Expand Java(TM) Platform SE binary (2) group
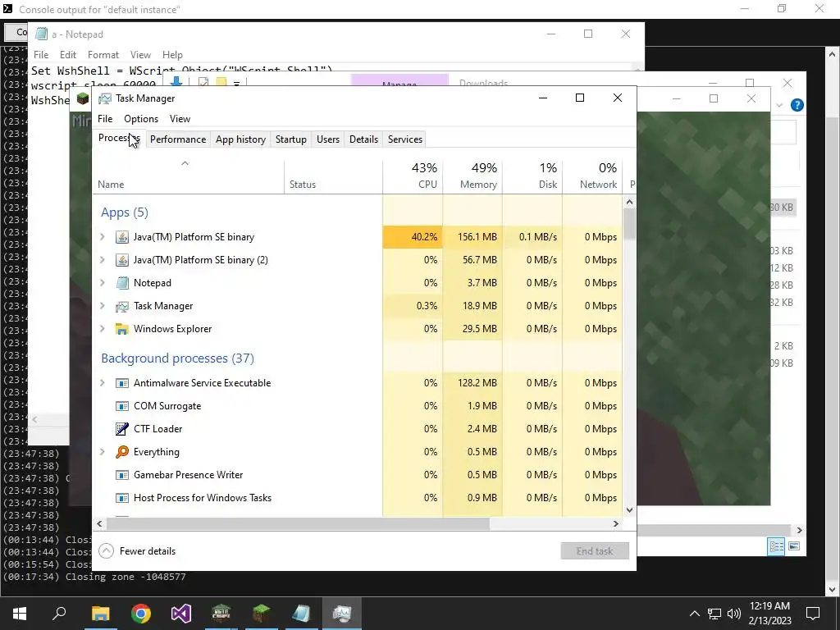This screenshot has width=840, height=630. point(103,260)
